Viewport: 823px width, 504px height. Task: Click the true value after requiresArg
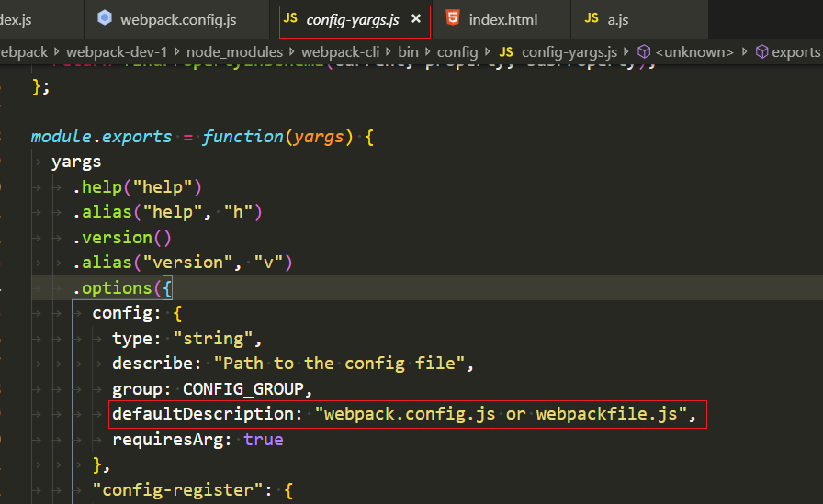264,440
